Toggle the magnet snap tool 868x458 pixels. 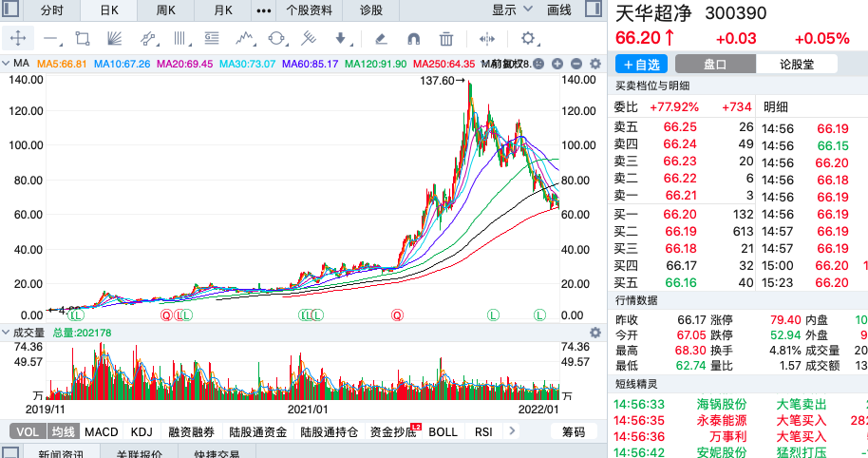tap(413, 38)
